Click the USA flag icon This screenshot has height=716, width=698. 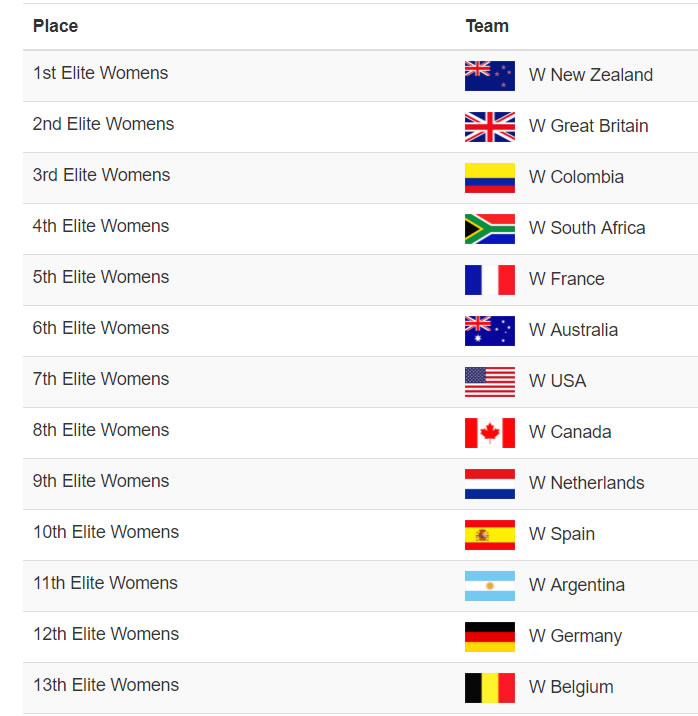[489, 382]
